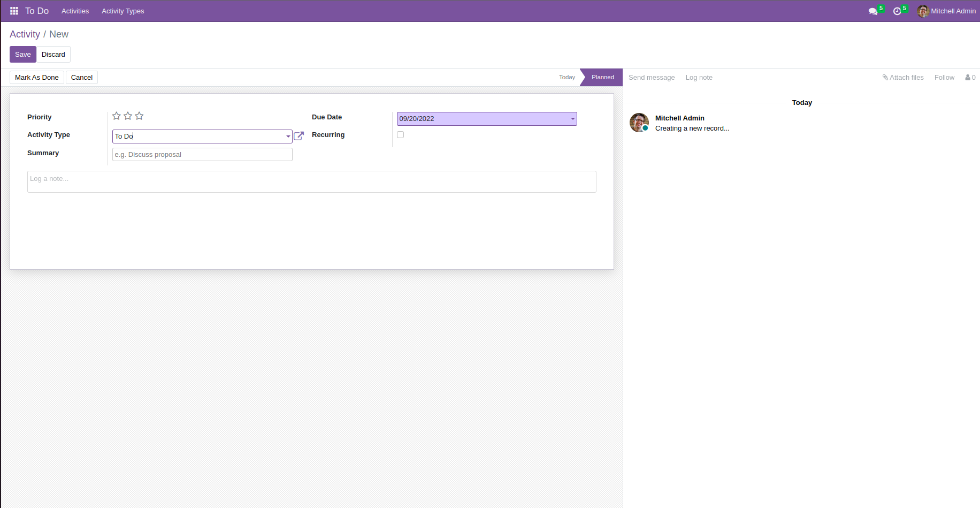Open the activities clock icon
Viewport: 980px width, 508px height.
(897, 11)
